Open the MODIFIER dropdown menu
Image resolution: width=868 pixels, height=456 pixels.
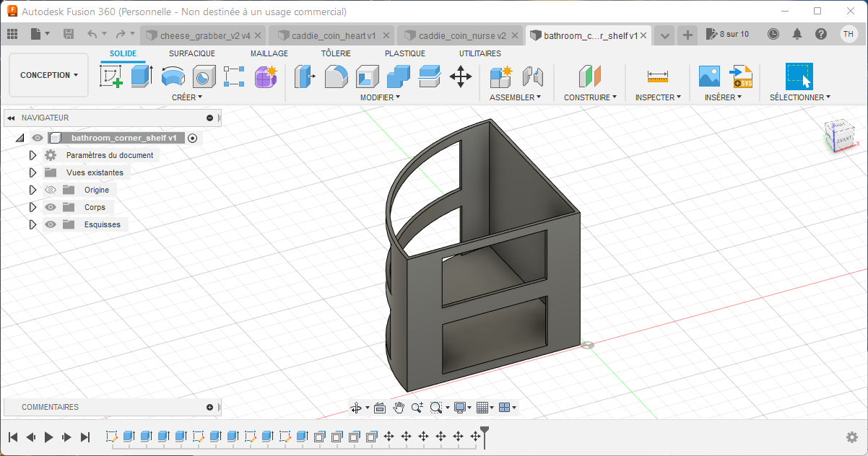(380, 97)
